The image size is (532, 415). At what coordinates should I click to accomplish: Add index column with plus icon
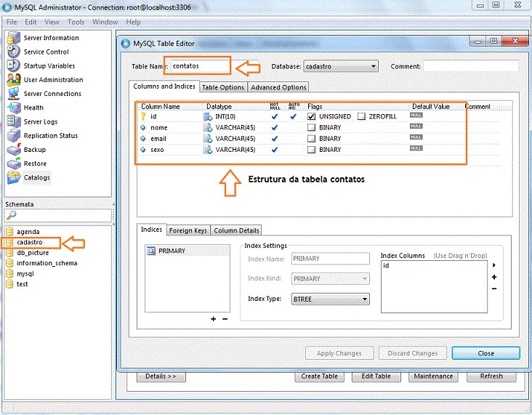[x=494, y=277]
